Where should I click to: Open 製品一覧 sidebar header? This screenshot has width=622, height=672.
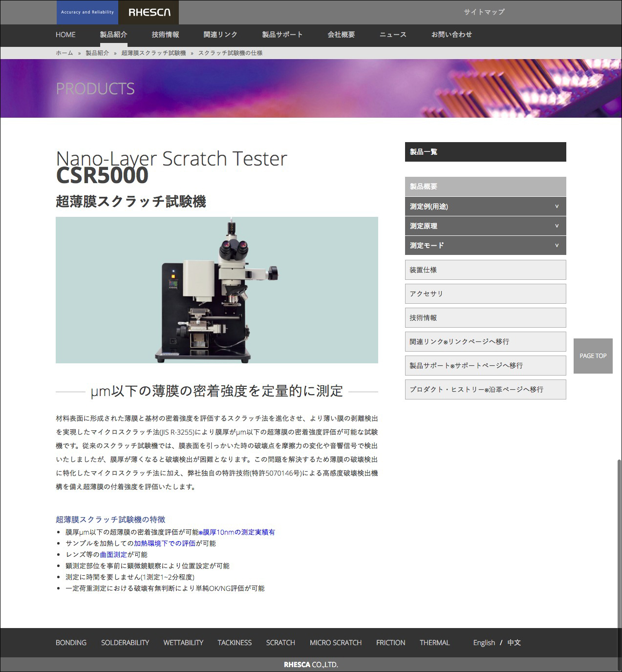pyautogui.click(x=486, y=152)
